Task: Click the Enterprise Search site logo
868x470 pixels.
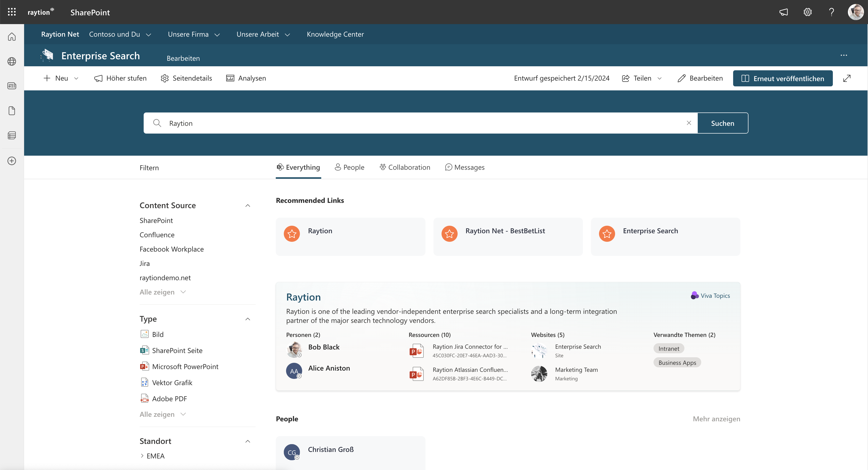Action: click(x=47, y=55)
